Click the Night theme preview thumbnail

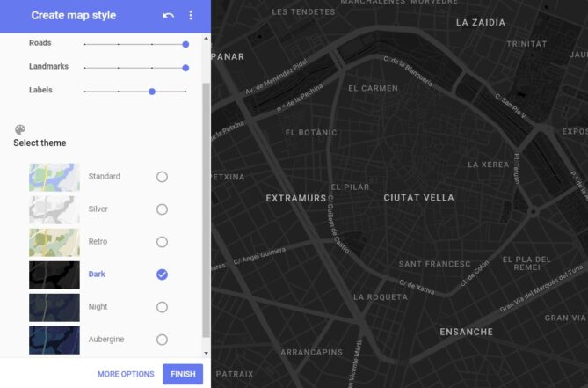point(54,307)
